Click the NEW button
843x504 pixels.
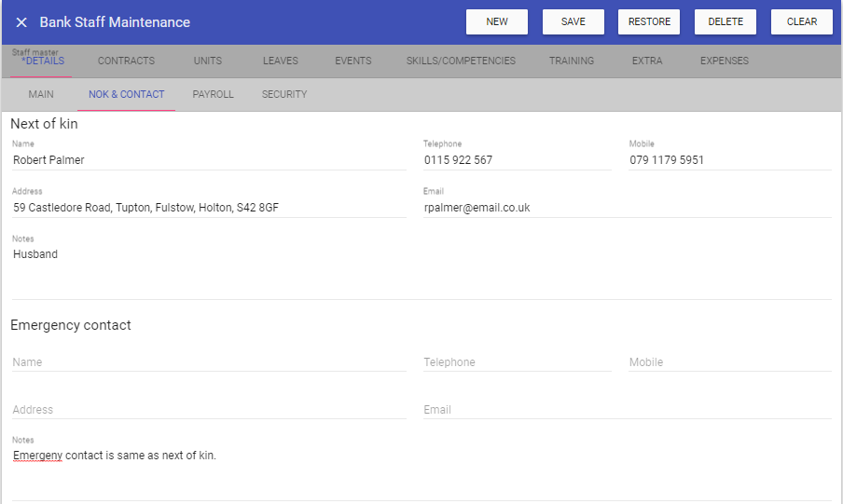pyautogui.click(x=497, y=22)
